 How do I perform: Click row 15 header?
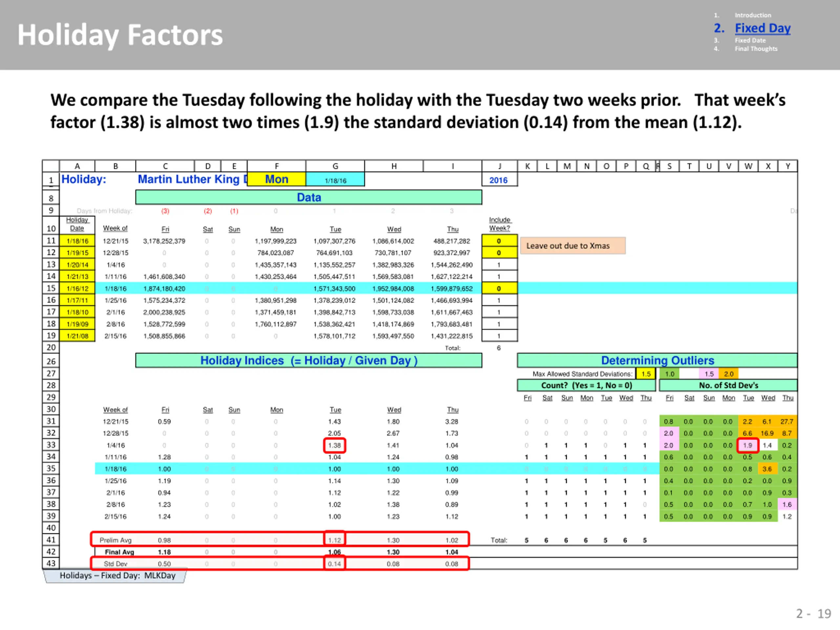pyautogui.click(x=51, y=288)
